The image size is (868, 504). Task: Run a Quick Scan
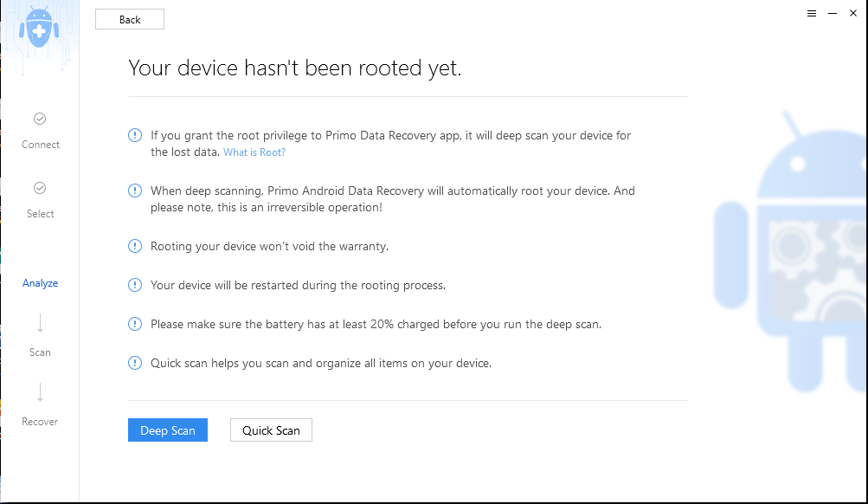pos(271,430)
